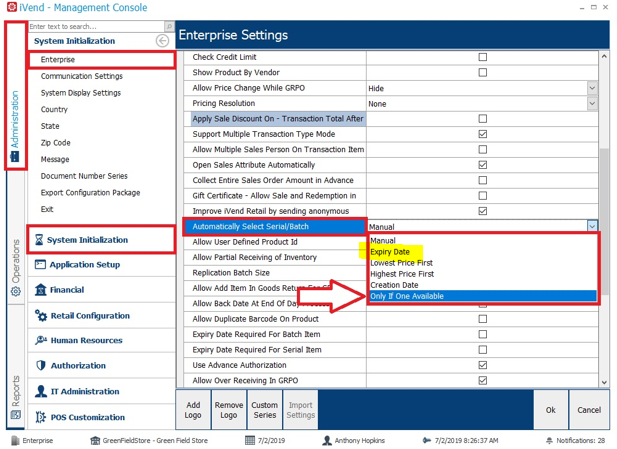Select Manual in the dropdown list
Image resolution: width=617 pixels, height=449 pixels.
point(483,240)
